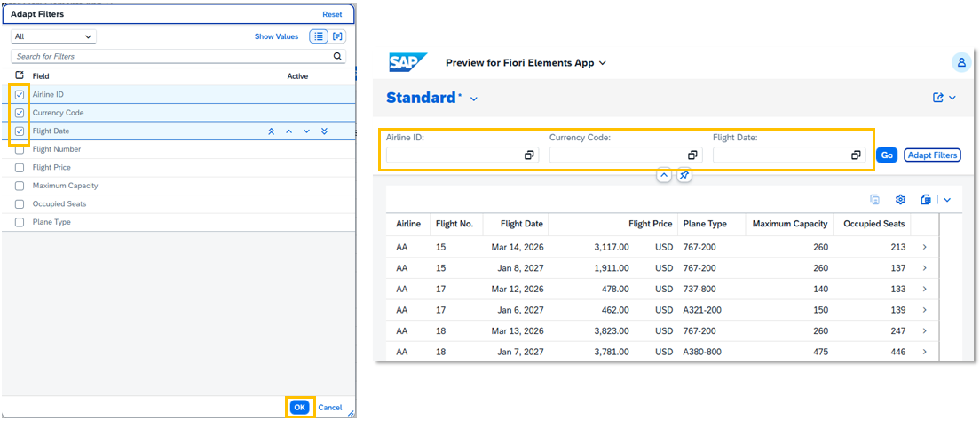The height and width of the screenshot is (421, 980).
Task: Click the Search for Filters field
Action: [178, 56]
